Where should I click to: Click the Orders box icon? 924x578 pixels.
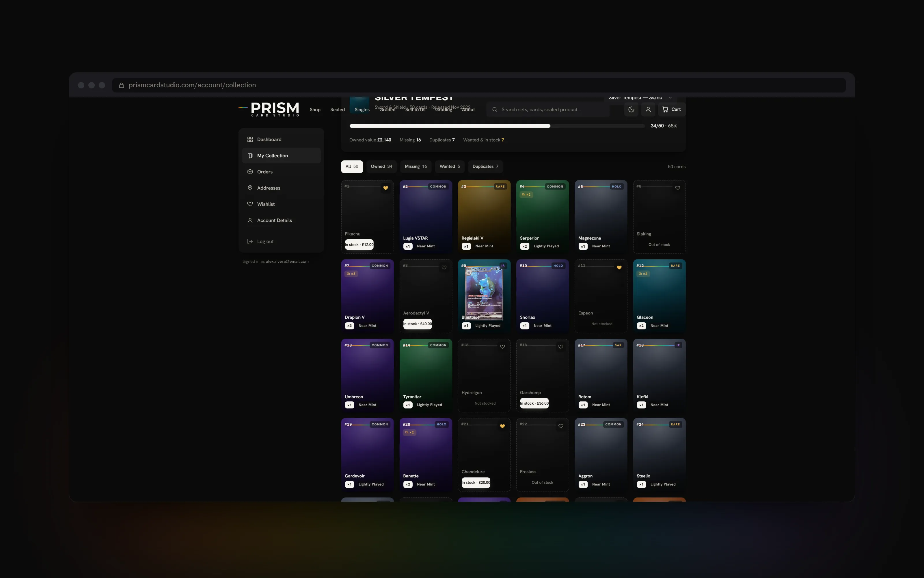click(250, 172)
